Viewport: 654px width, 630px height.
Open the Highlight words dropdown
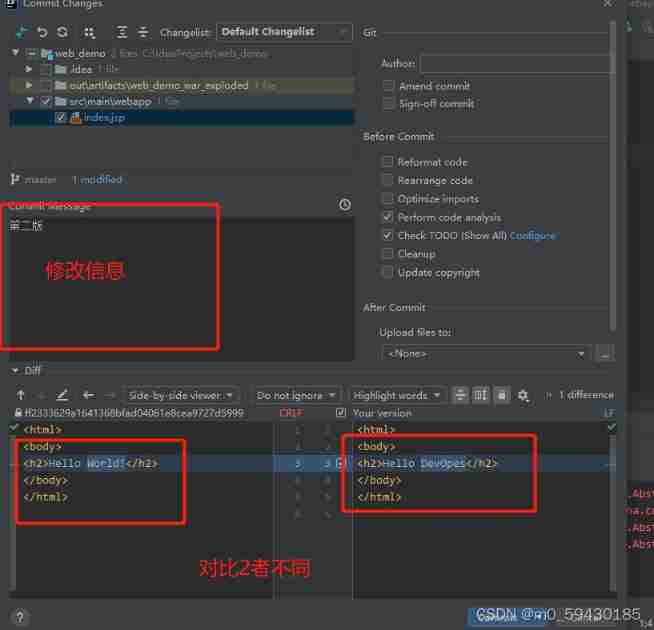tap(396, 395)
